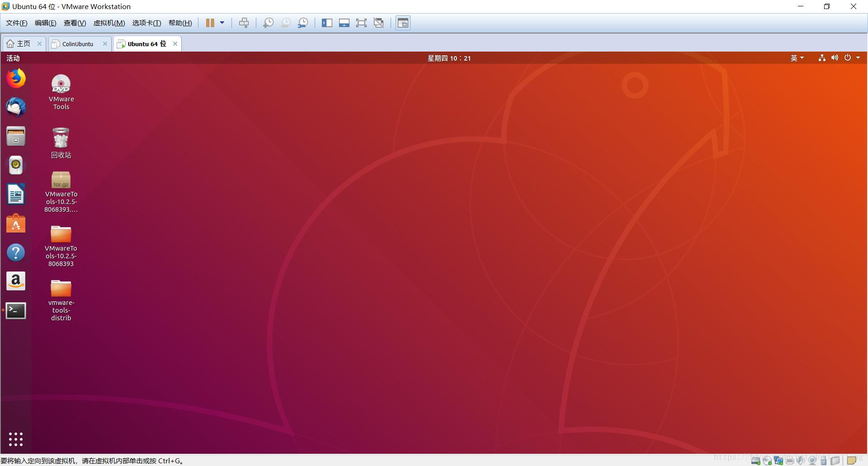Click the webcam device status icon
Screen dimensions: 868x466
coord(812,461)
